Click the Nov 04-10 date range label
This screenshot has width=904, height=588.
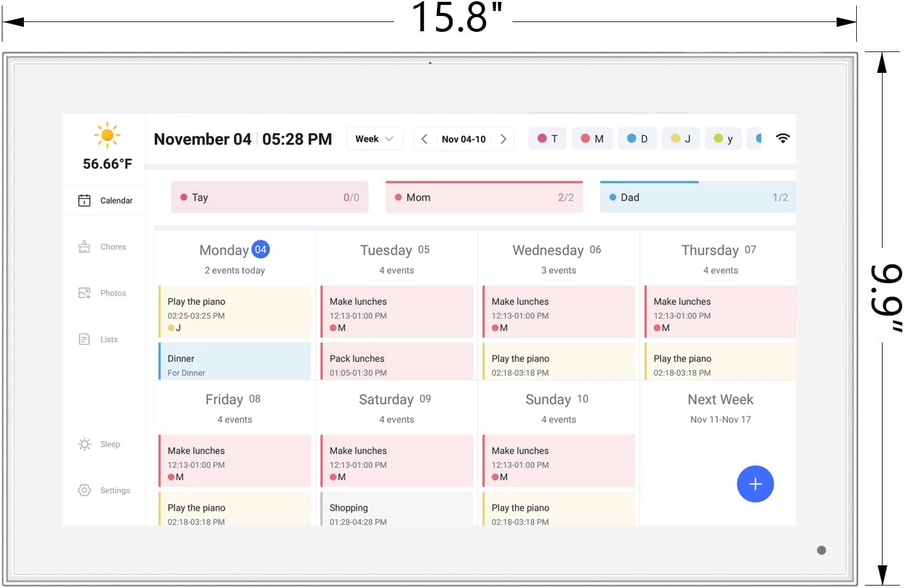click(464, 139)
